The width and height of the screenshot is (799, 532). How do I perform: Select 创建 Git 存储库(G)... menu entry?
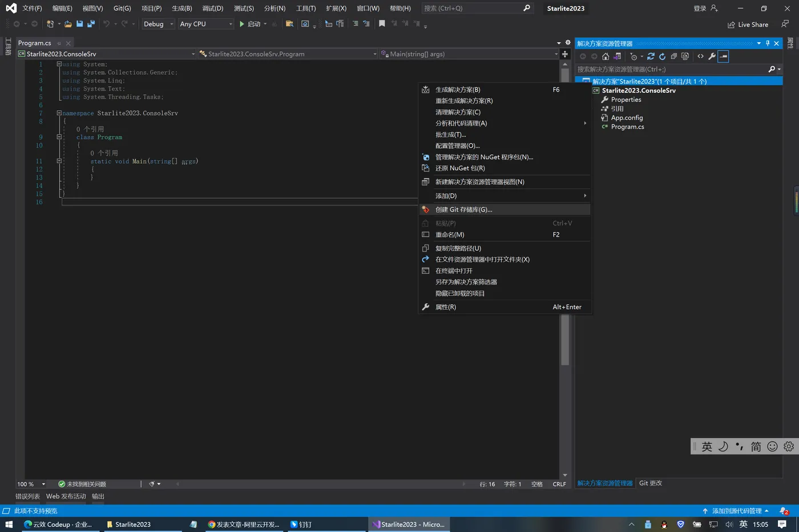point(505,209)
